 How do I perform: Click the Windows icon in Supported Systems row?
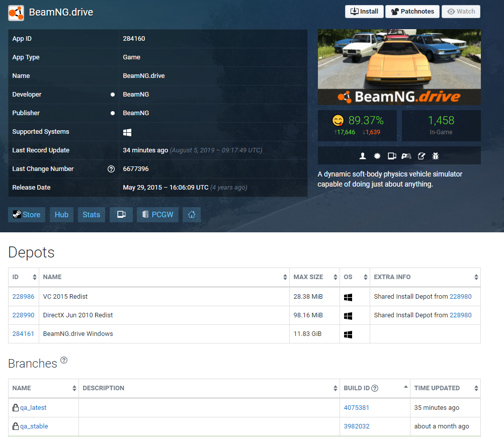127,132
